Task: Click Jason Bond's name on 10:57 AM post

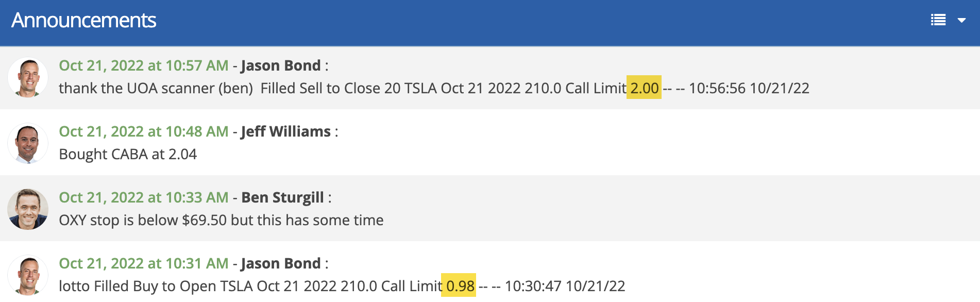Action: pyautogui.click(x=281, y=65)
